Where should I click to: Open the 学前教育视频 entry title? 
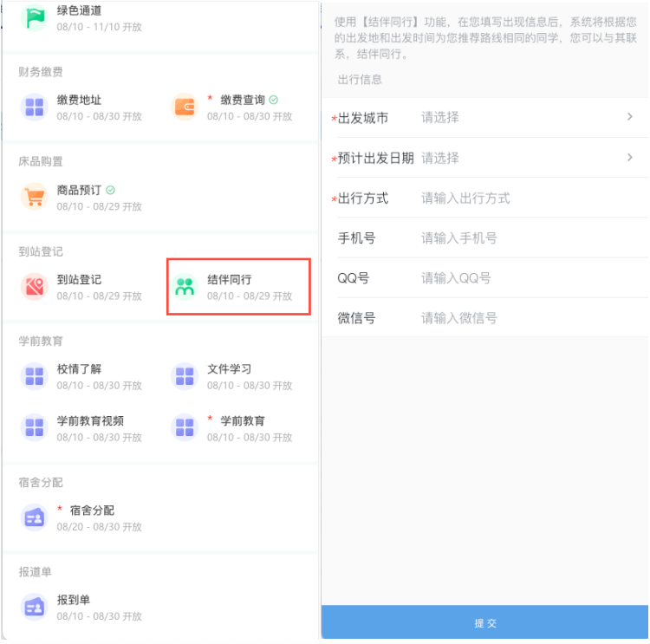90,421
